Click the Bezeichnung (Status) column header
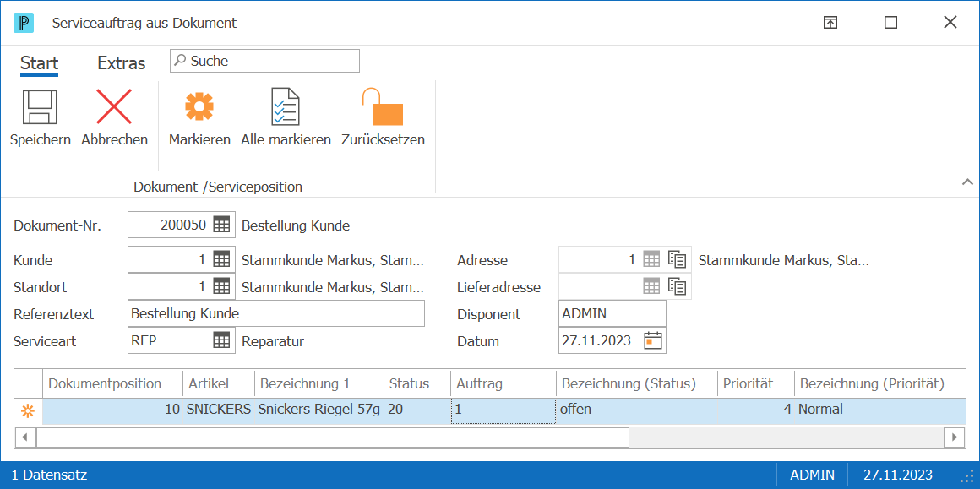Viewport: 980px width, 489px height. (x=638, y=383)
